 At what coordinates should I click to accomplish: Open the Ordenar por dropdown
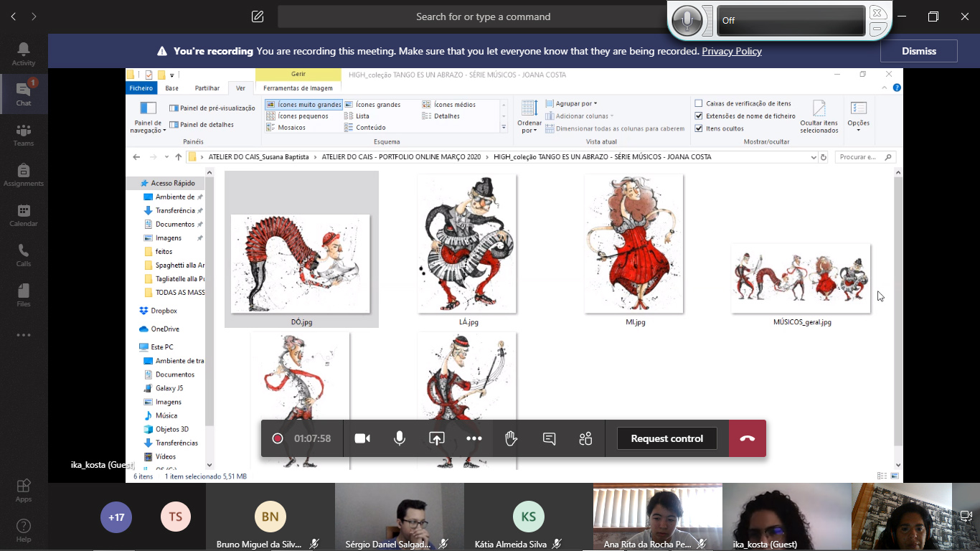click(529, 117)
